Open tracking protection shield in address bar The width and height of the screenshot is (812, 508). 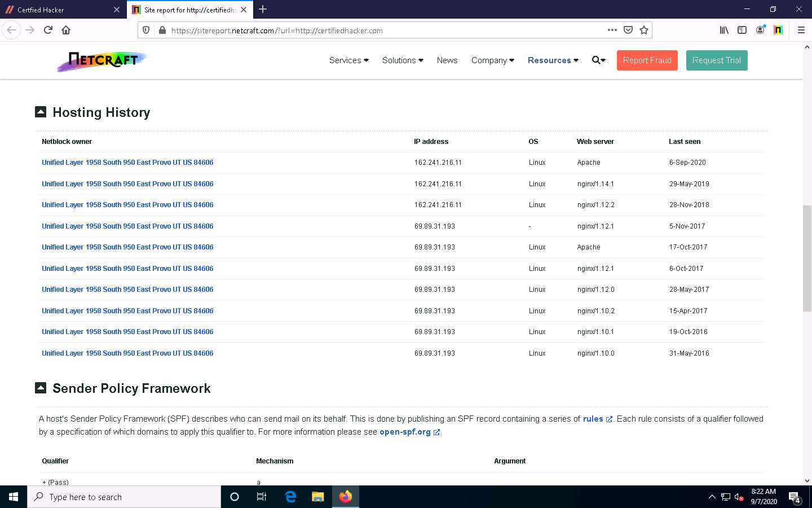(x=146, y=30)
